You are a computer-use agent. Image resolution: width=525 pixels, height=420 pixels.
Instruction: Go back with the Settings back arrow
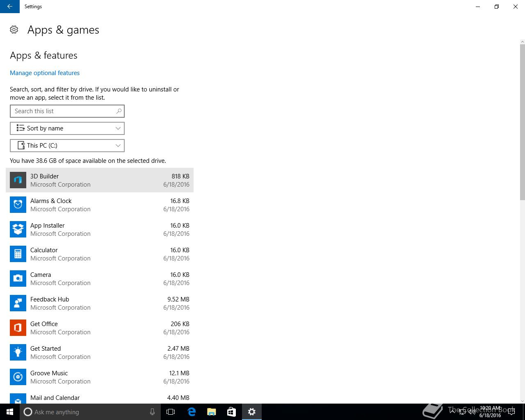click(x=10, y=7)
